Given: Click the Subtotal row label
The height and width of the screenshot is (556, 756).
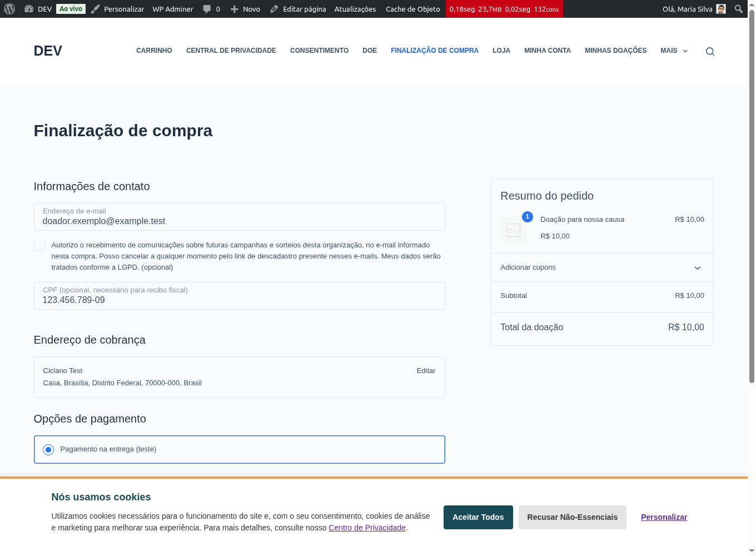Looking at the screenshot, I should (x=514, y=296).
